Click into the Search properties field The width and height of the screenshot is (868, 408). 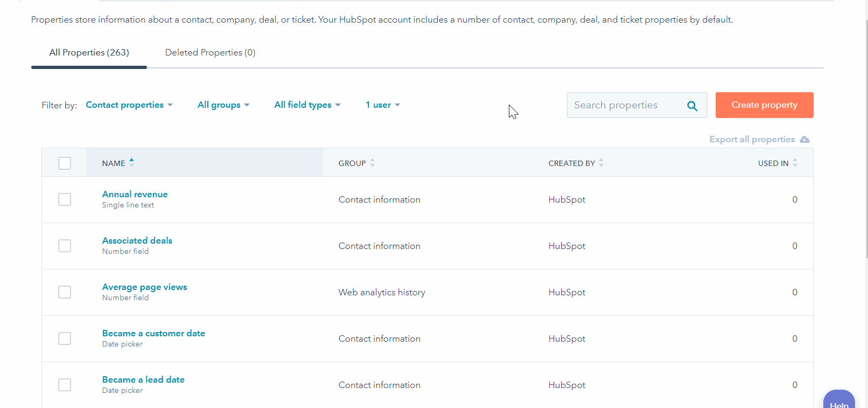click(625, 106)
